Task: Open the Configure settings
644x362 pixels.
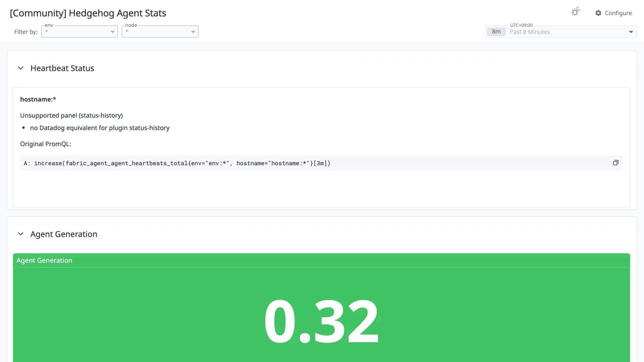Action: [613, 13]
